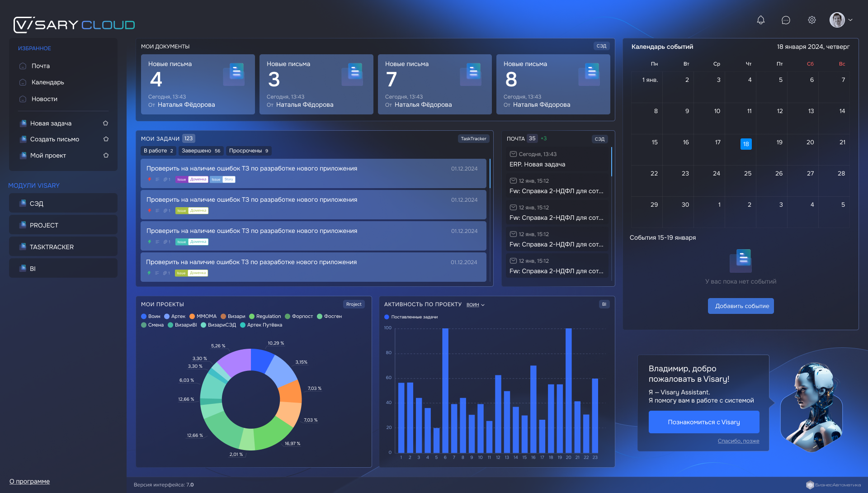Toggle favorite star for Новая задача
The height and width of the screenshot is (493, 868).
click(105, 123)
